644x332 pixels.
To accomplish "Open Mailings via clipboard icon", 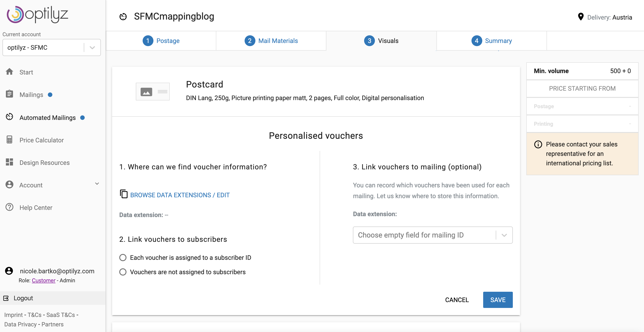I will [x=9, y=94].
